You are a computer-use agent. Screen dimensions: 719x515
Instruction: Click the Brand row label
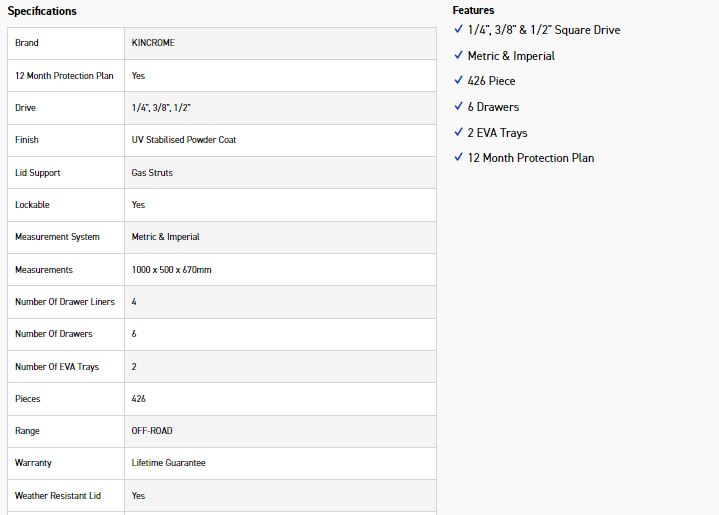tap(27, 43)
